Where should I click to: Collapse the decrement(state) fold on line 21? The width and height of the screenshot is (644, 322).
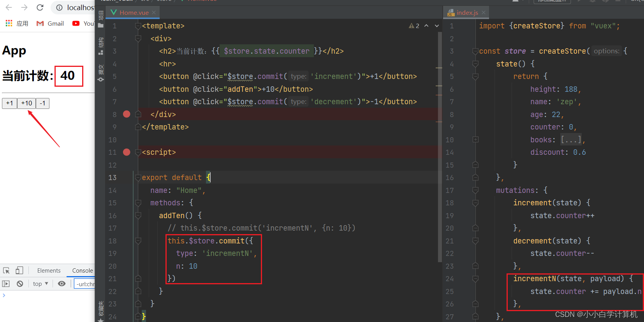[x=475, y=241]
